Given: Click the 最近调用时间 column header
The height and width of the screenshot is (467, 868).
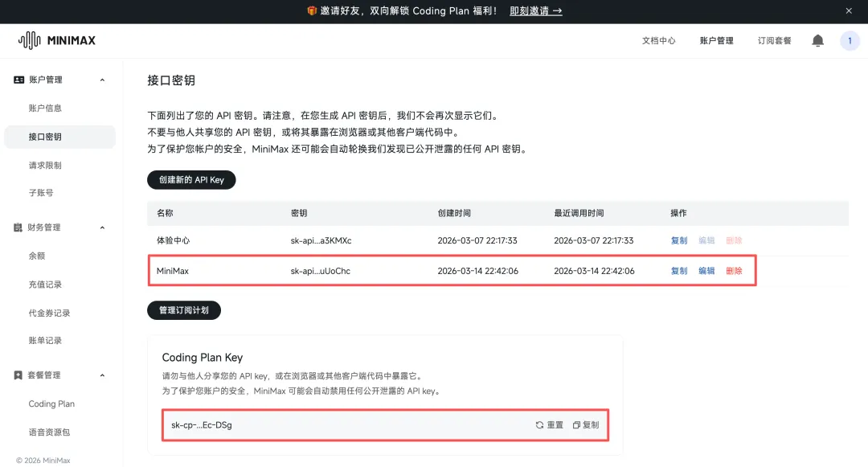Looking at the screenshot, I should pos(579,213).
